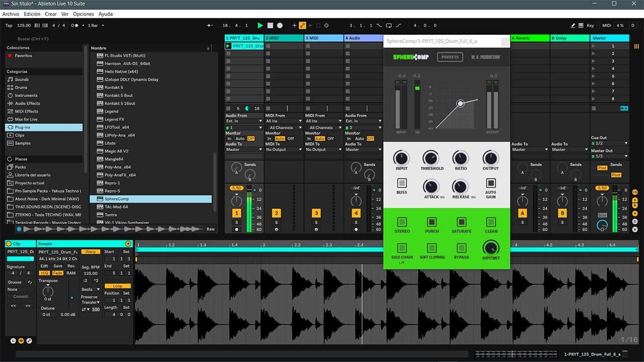644x362 pixels.
Task: Toggle track 2 activator button
Action: click(276, 213)
